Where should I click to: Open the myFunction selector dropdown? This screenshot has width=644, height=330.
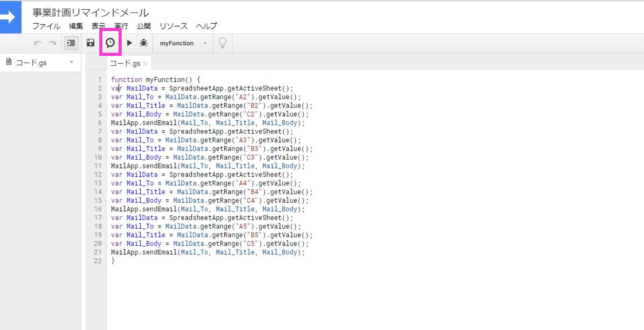coord(183,43)
